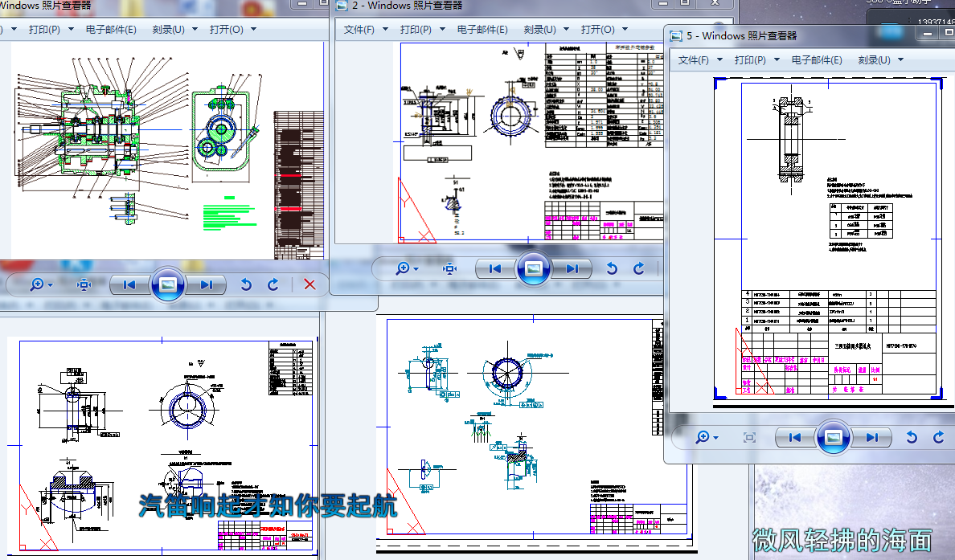Open 文件(F) menu in window 5
Image resolution: width=955 pixels, height=560 pixels.
700,59
